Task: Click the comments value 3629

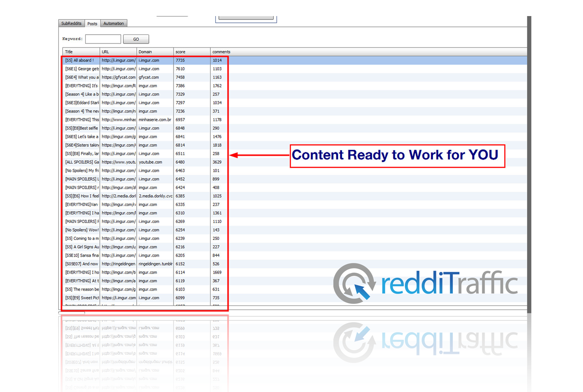Action: click(x=217, y=162)
